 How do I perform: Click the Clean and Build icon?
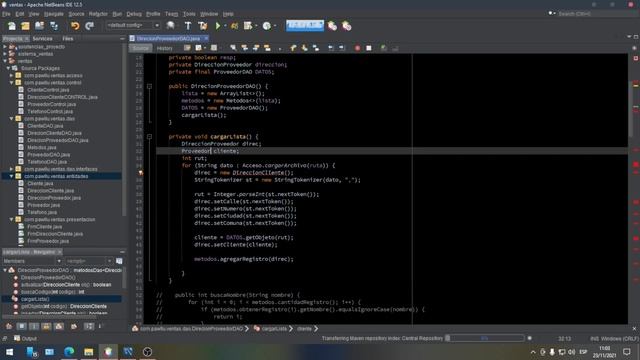(x=202, y=26)
